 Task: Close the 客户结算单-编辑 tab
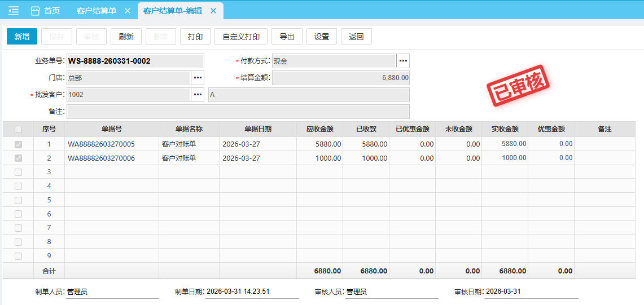213,11
